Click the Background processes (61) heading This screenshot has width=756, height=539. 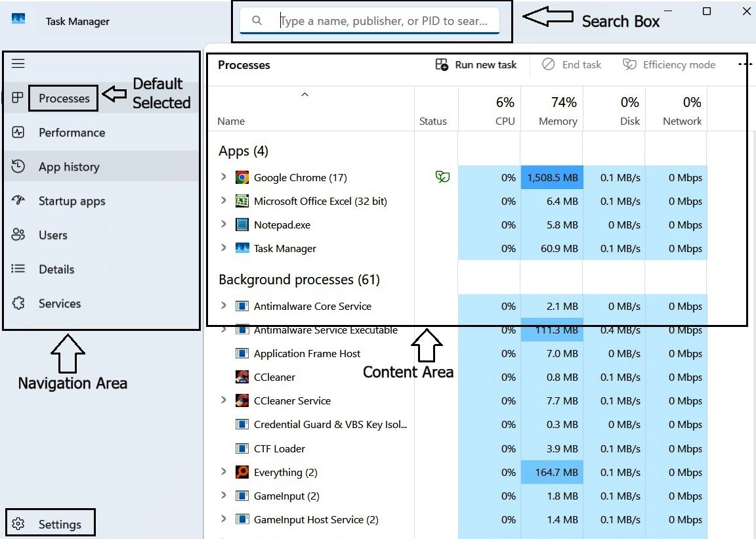pos(299,280)
